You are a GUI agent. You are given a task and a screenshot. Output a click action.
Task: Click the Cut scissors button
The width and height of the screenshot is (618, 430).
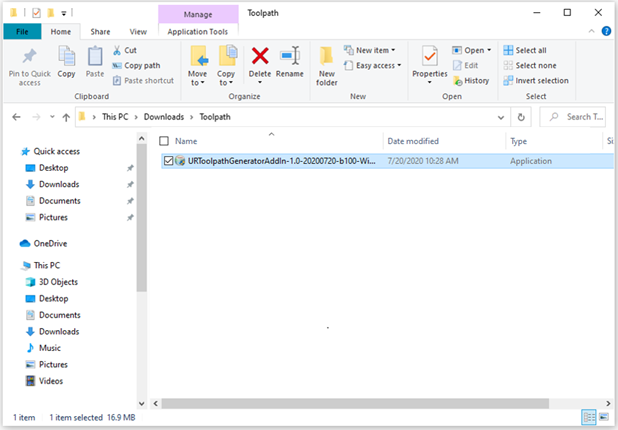(x=125, y=50)
